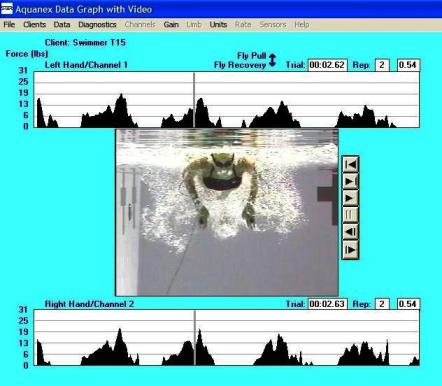Open the Units menu
The width and height of the screenshot is (442, 386).
[218, 24]
